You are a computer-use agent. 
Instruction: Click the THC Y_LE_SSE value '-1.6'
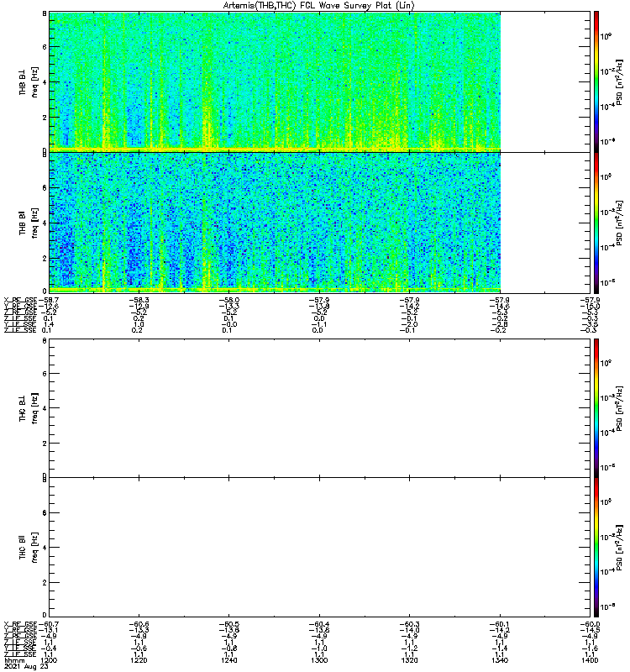pos(591,648)
